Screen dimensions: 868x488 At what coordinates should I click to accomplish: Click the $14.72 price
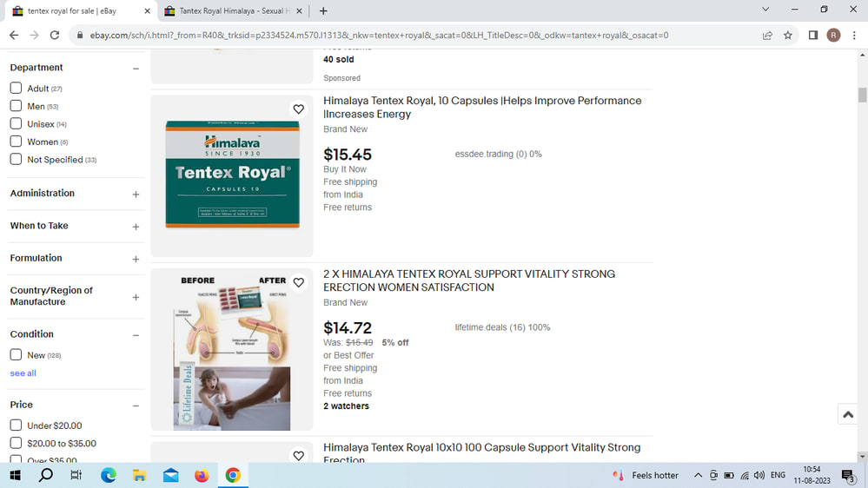[x=347, y=327]
